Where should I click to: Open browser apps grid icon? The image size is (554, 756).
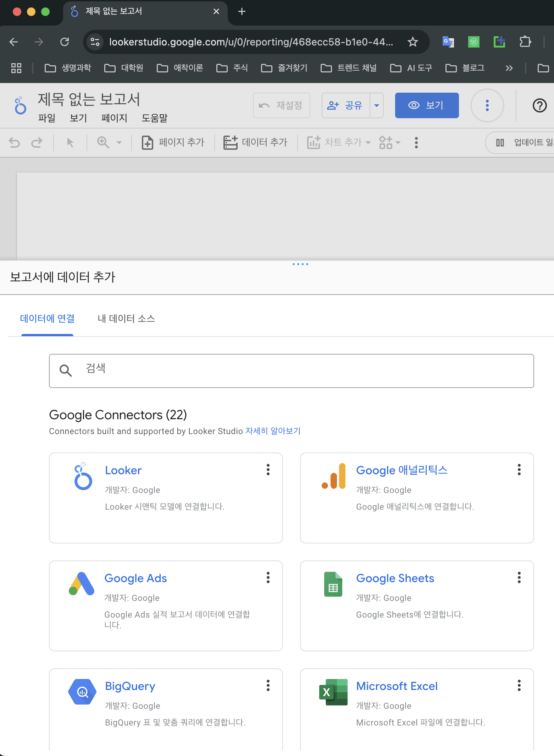point(16,68)
